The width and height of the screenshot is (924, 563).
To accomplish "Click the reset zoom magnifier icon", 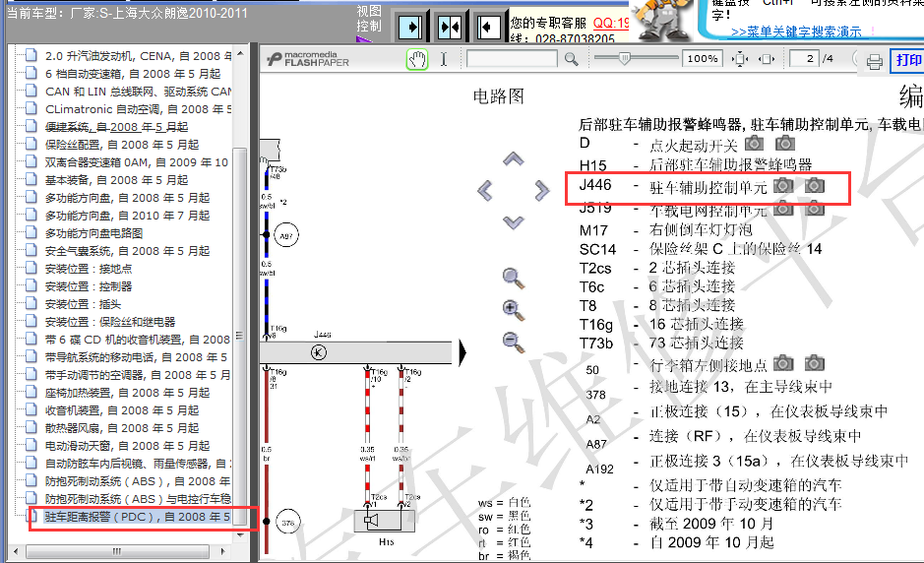I will [514, 279].
